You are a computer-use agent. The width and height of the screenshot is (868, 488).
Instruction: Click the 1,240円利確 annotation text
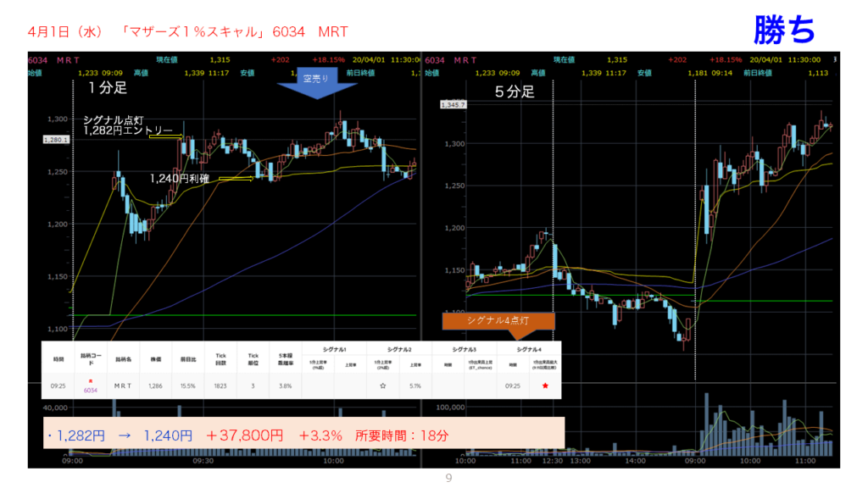tap(180, 178)
